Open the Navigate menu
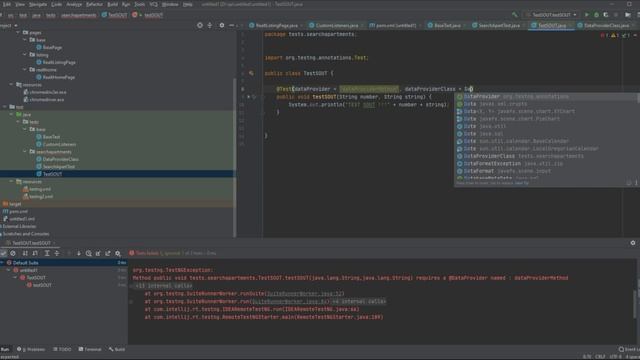640x360 pixels. pyautogui.click(x=38, y=4)
